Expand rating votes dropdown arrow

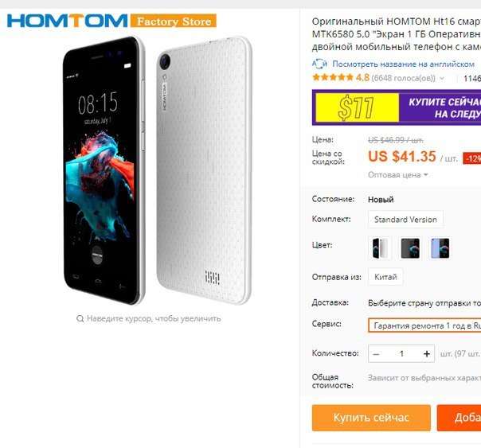(442, 78)
